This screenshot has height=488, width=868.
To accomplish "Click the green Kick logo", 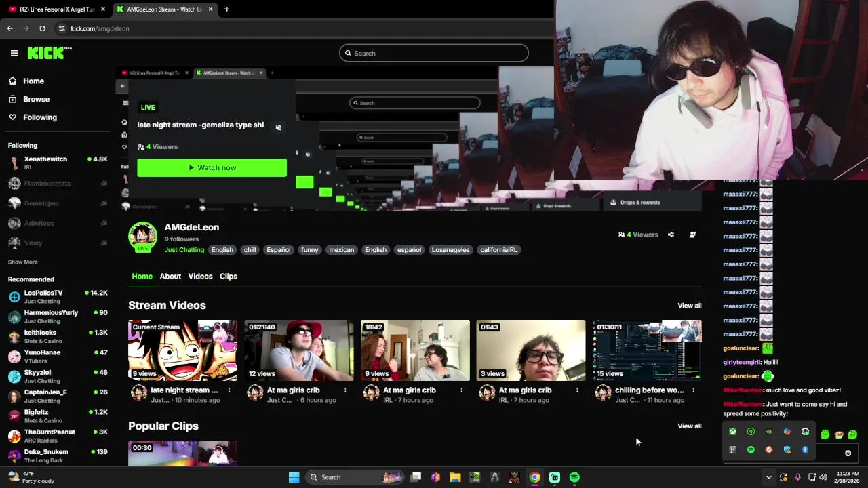I will 50,53.
